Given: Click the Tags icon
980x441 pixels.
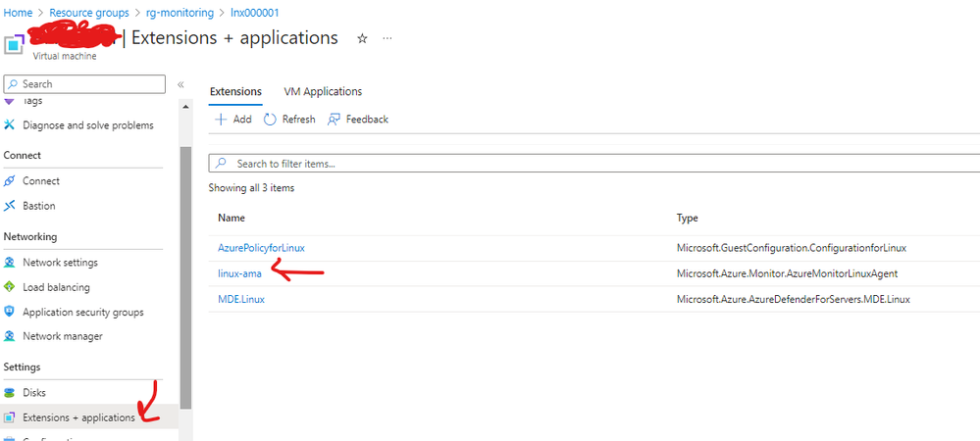Looking at the screenshot, I should coord(9,101).
